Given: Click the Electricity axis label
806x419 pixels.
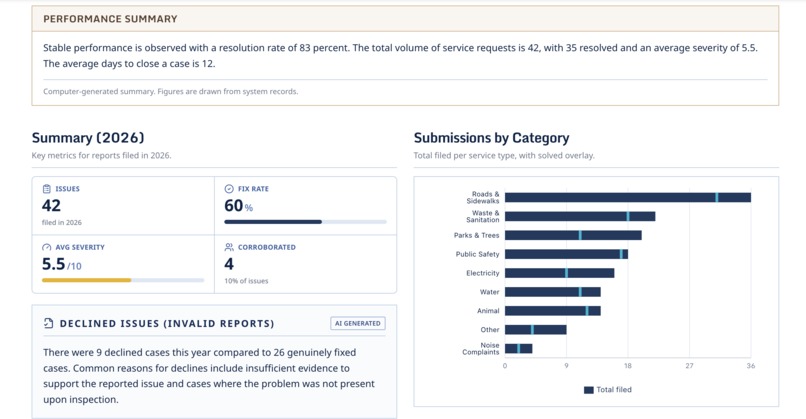Looking at the screenshot, I should 483,273.
